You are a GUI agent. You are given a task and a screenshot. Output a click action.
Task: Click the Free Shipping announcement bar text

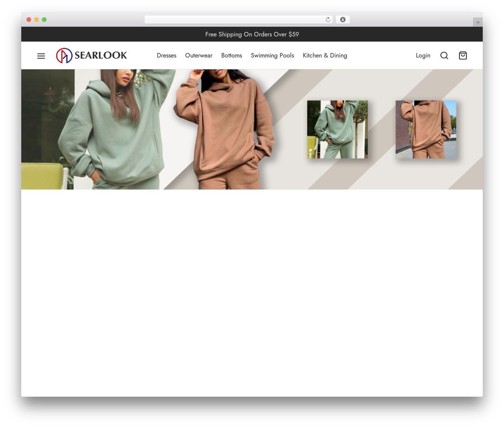[252, 34]
